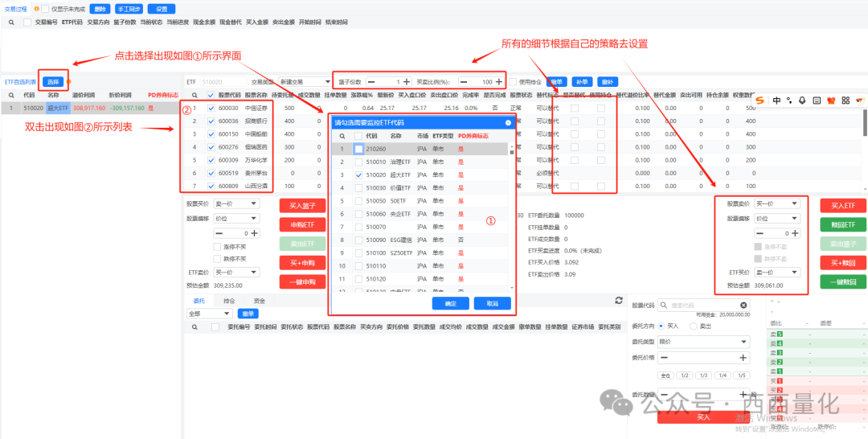This screenshot has height=439, width=868.
Task: Click search icon in 委托 table header
Action: coord(194,327)
